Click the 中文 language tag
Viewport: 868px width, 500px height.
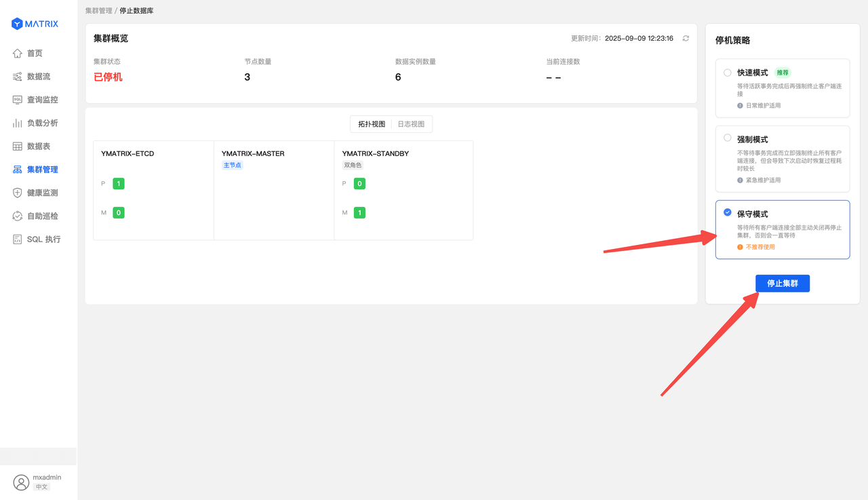[x=41, y=487]
